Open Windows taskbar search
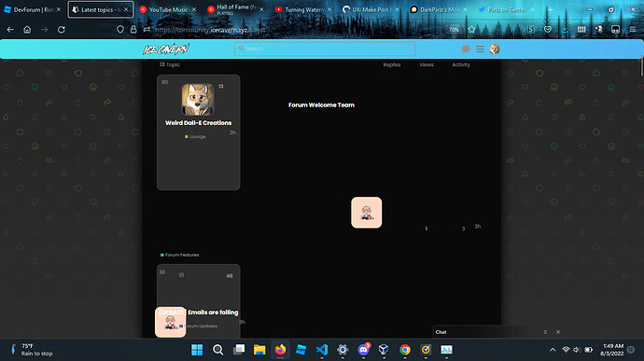Screen dimensions: 644x361 pyautogui.click(x=218, y=350)
